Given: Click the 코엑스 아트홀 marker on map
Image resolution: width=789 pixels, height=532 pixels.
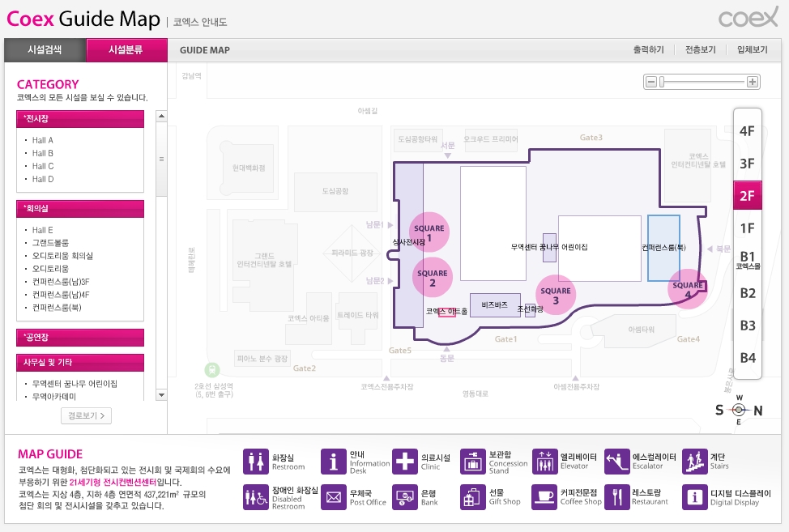Looking at the screenshot, I should pyautogui.click(x=447, y=312).
